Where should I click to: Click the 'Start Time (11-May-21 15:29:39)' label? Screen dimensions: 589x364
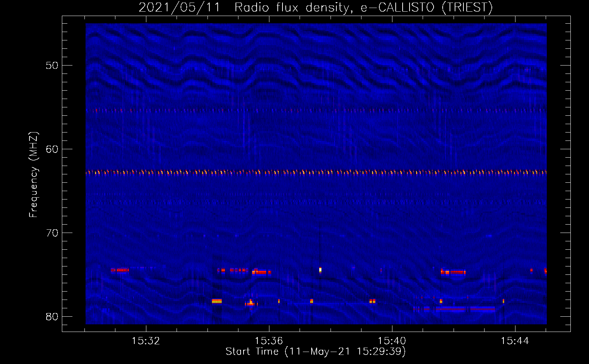[316, 352]
